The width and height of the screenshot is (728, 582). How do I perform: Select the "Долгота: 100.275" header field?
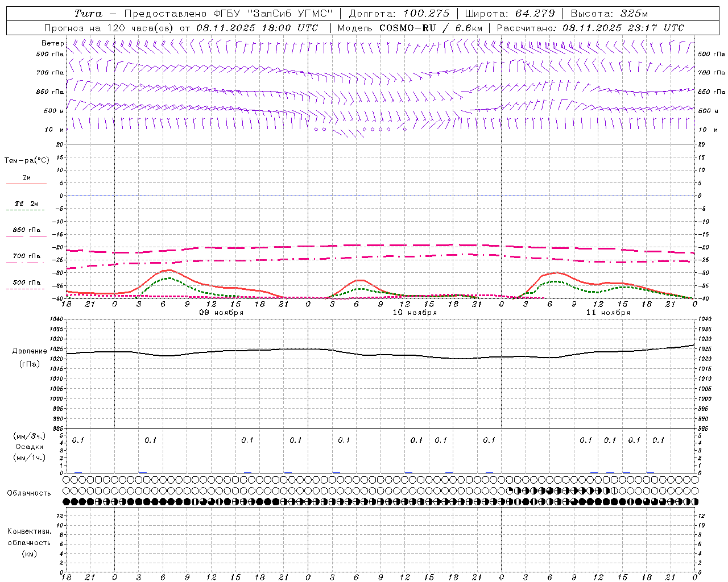coord(399,14)
